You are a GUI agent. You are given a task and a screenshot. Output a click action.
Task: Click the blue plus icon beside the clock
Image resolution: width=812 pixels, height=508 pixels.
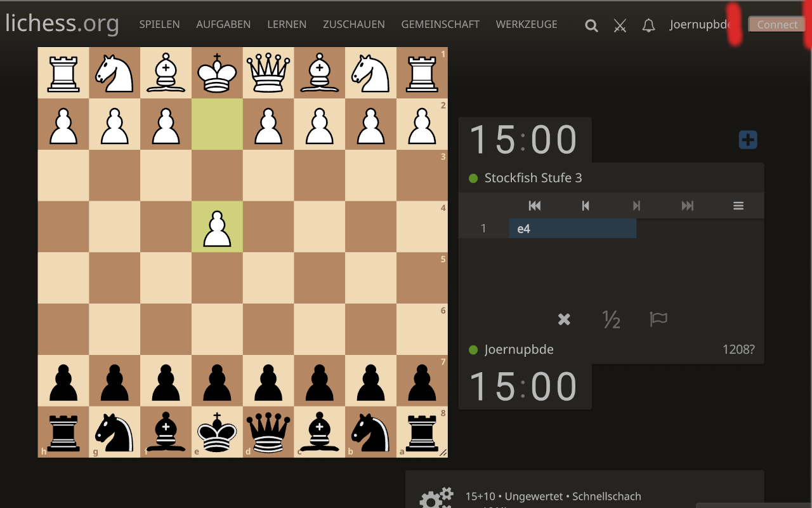(748, 140)
